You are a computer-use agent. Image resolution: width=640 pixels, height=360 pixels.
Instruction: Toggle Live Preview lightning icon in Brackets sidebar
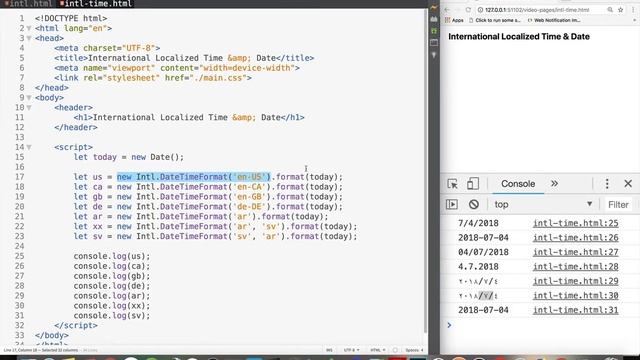[x=434, y=7]
